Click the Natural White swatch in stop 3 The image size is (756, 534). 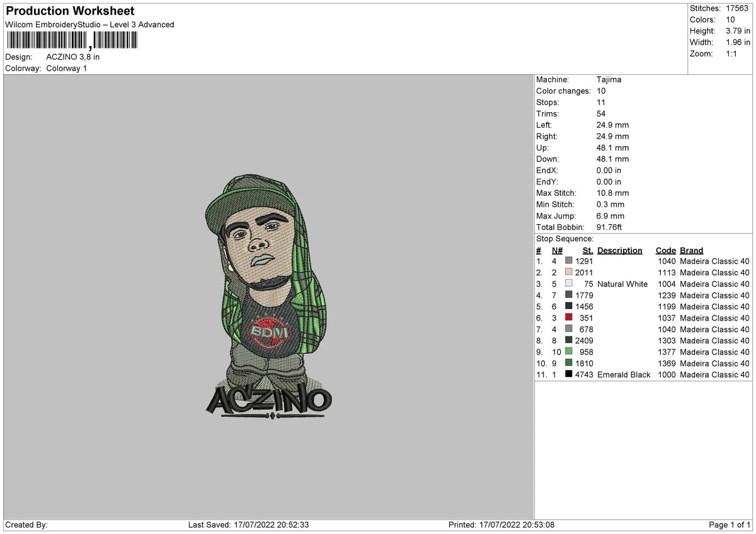[x=569, y=283]
